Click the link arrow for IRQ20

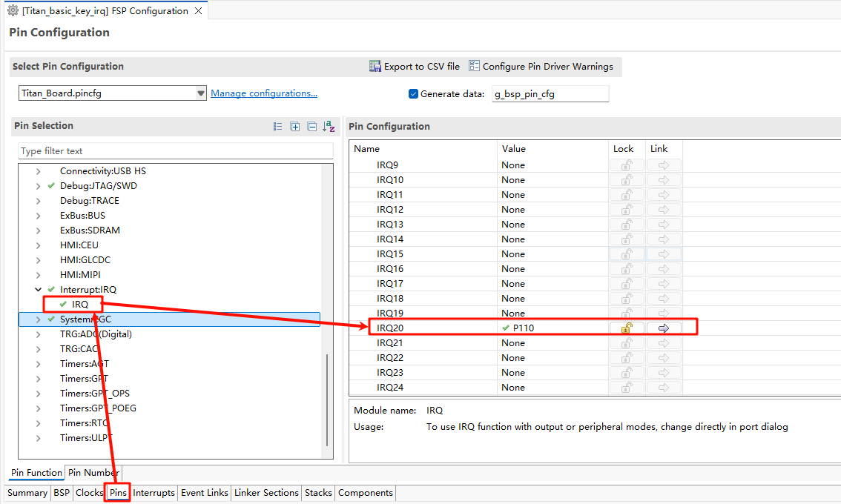[663, 328]
